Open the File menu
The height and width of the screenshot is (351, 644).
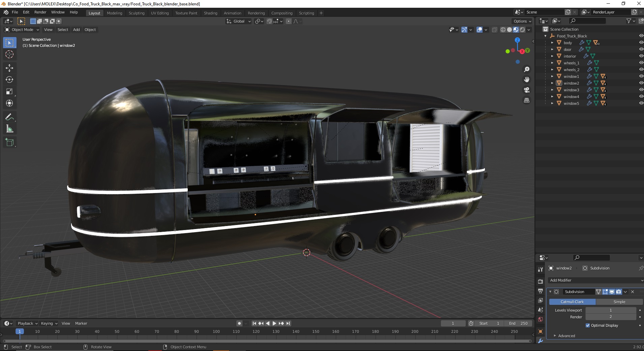coord(15,12)
